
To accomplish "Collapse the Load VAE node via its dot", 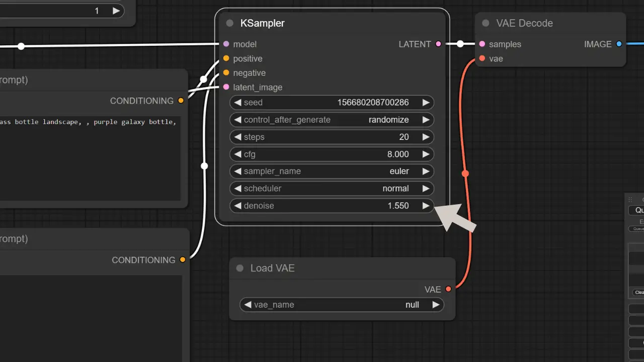I will pos(240,268).
